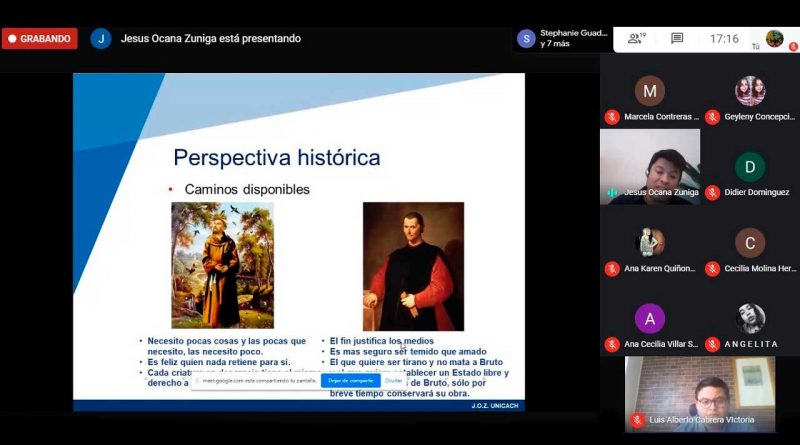Click Ana Cecilia Villar S... A avatar
800x445 pixels.
[x=649, y=318]
